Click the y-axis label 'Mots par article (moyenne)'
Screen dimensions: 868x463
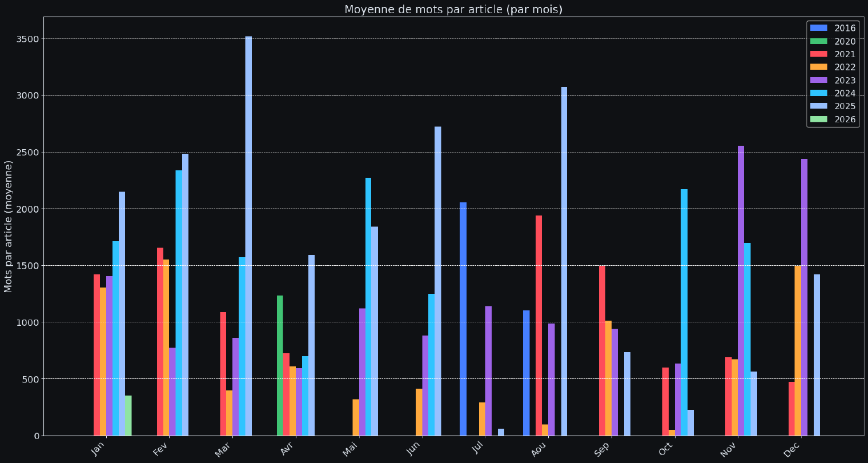coord(9,226)
